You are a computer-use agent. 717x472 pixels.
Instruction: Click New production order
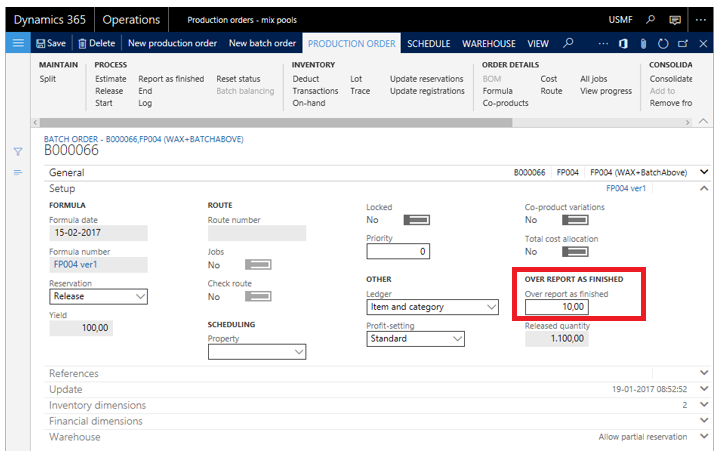coord(172,43)
